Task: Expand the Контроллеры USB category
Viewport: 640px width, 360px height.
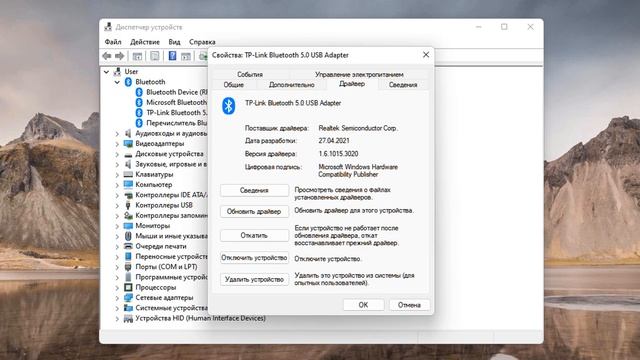Action: (x=117, y=205)
